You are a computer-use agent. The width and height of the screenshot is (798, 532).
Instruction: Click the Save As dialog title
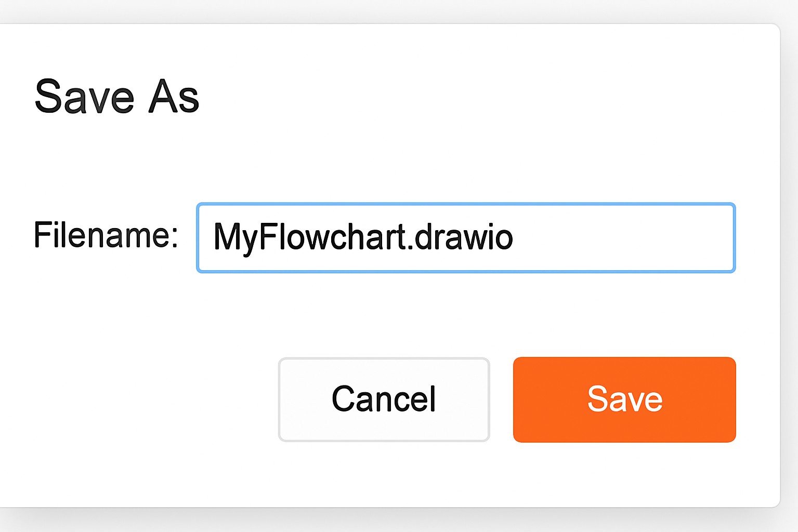(116, 97)
